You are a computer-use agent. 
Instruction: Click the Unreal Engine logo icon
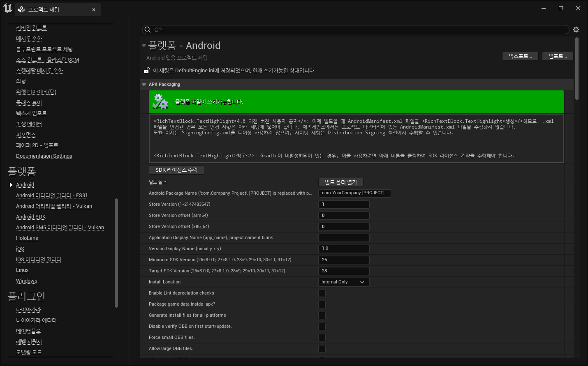click(x=8, y=8)
